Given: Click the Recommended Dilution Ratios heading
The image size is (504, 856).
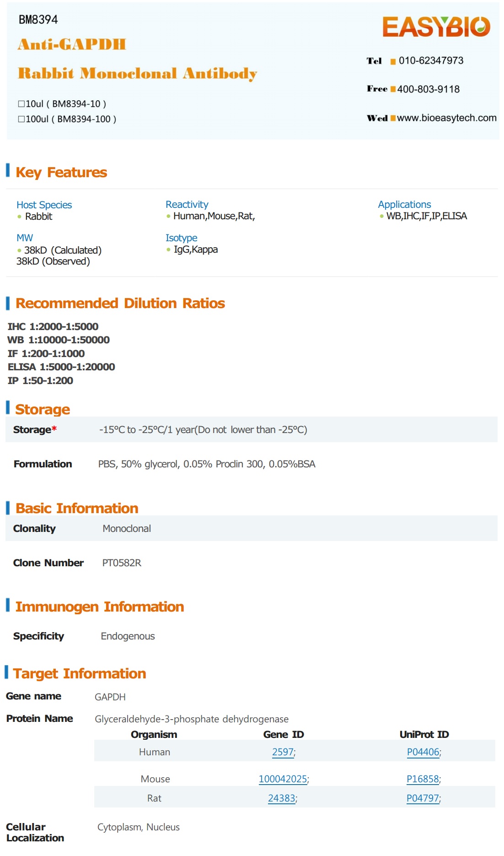Looking at the screenshot, I should tap(120, 303).
